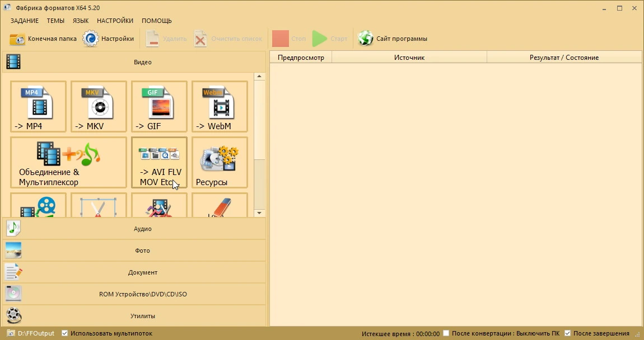Viewport: 644px width, 340px height.
Task: Click the Конечная папка button
Action: click(43, 39)
